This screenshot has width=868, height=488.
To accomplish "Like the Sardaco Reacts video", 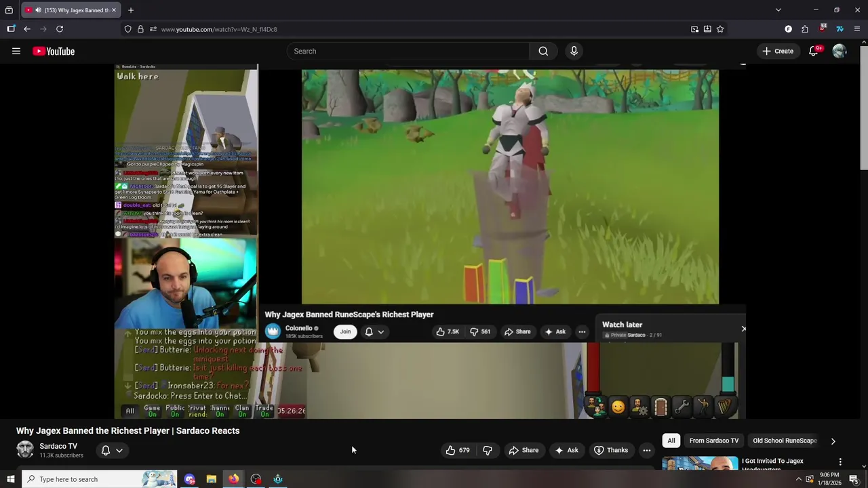I will 458,450.
